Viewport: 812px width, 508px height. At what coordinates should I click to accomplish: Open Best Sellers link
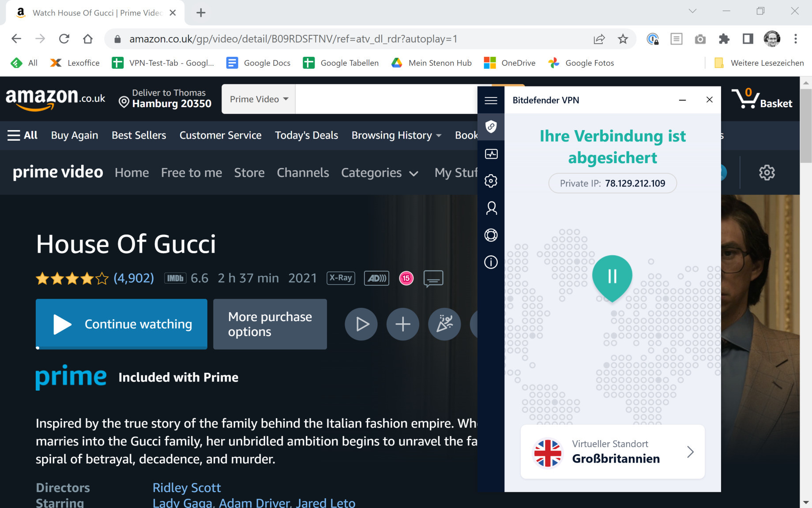pos(139,135)
